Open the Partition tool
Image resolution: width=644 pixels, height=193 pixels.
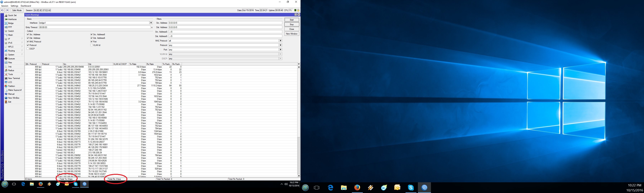pos(11,86)
